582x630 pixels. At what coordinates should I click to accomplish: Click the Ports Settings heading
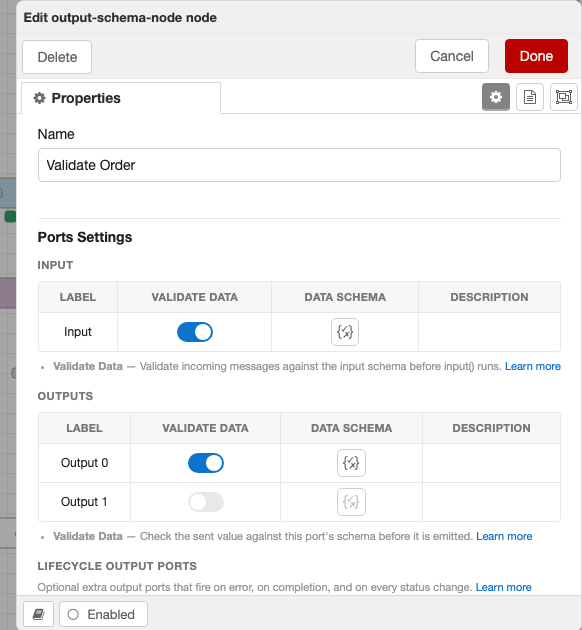click(x=85, y=237)
